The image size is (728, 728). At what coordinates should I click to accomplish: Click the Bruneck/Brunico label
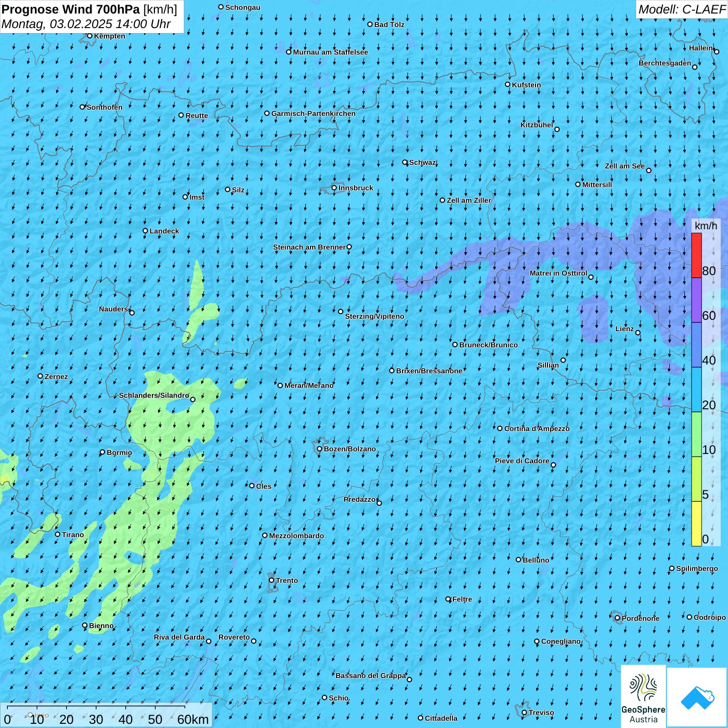488,345
